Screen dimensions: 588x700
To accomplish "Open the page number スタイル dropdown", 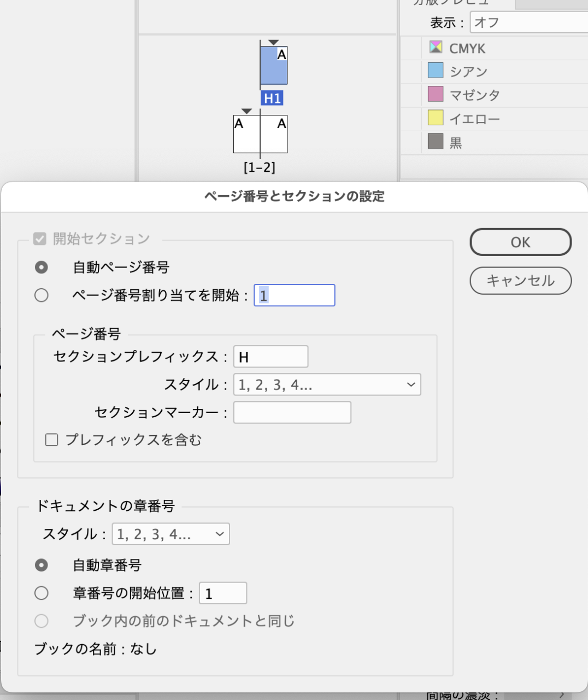I will coord(327,385).
